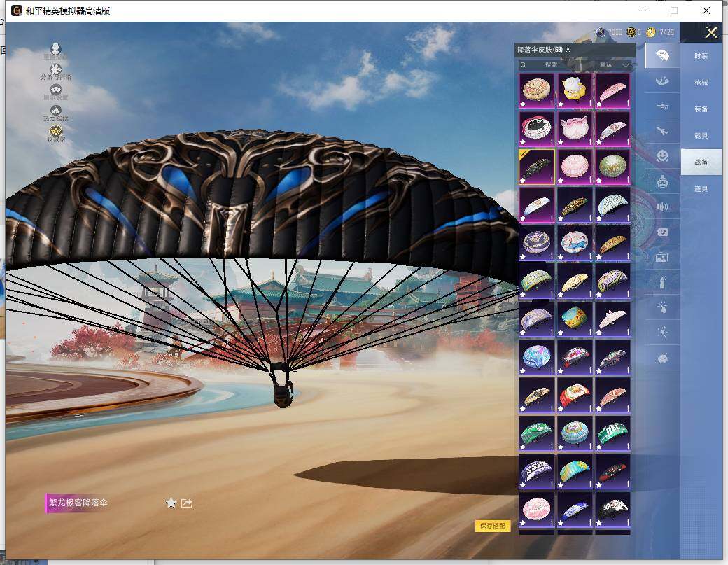Open the eye display settings icon
The height and width of the screenshot is (565, 728).
(x=56, y=90)
